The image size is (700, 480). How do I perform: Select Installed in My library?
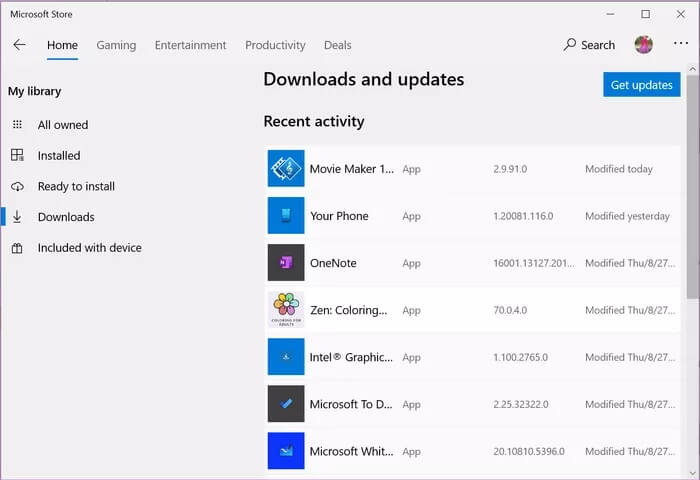[x=59, y=155]
